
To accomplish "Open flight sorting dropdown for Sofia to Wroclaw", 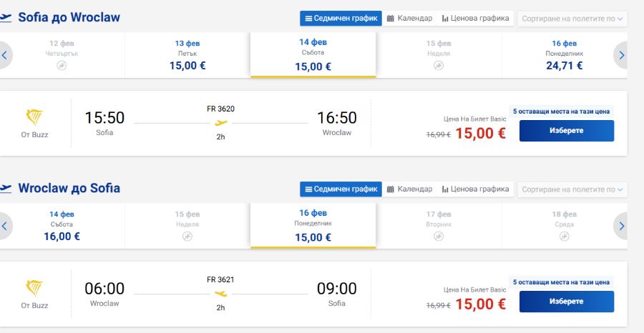I will click(572, 19).
